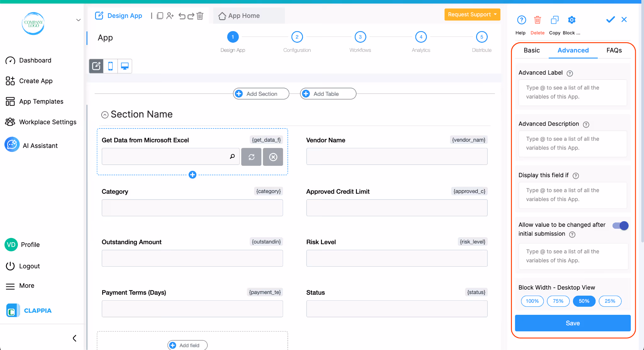Open Create App in the sidebar

29,81
